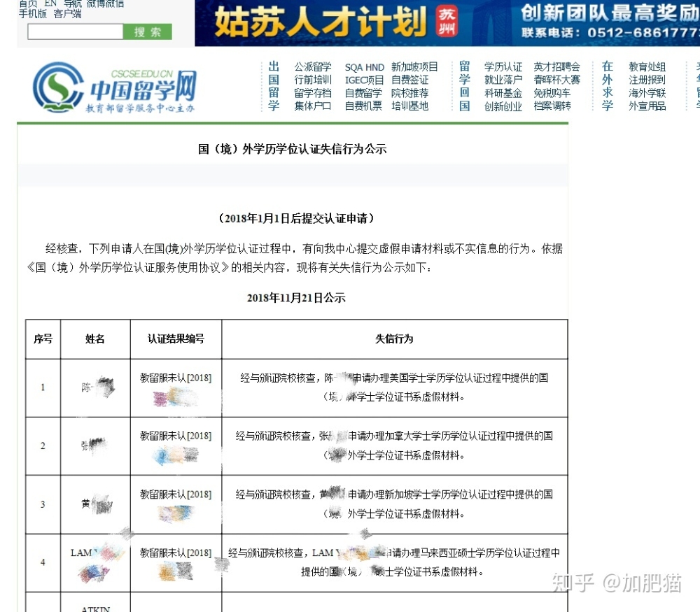This screenshot has height=612, width=700.
Task: Click row 2 name cell 张
Action: [94, 445]
